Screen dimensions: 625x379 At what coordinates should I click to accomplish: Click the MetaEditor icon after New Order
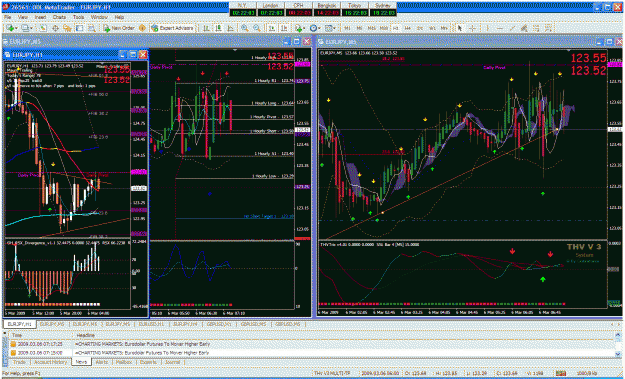tap(142, 28)
